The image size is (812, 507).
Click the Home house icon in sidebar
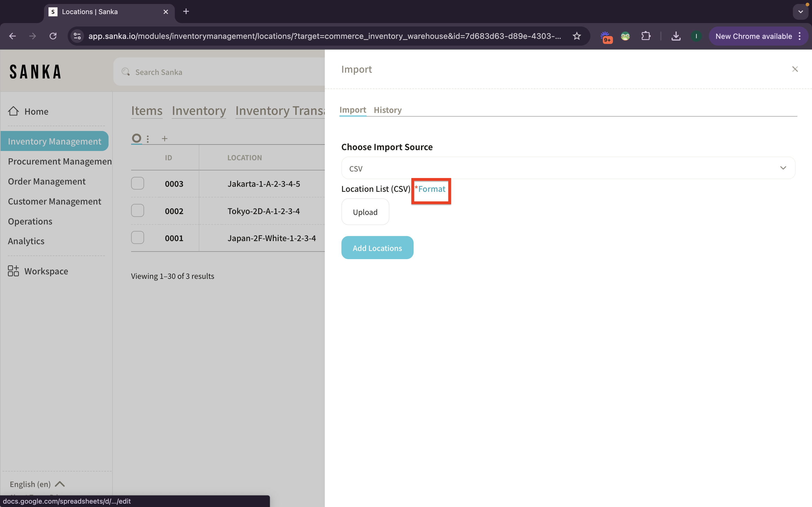pyautogui.click(x=14, y=111)
